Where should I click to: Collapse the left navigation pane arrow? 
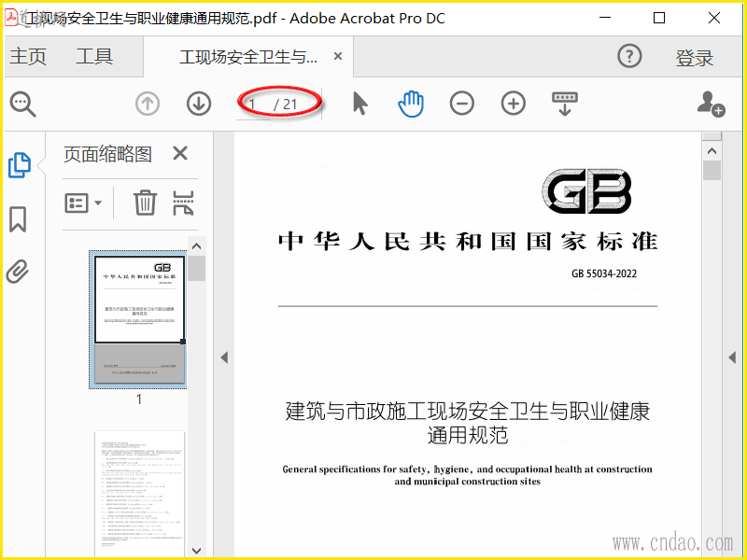click(x=224, y=357)
